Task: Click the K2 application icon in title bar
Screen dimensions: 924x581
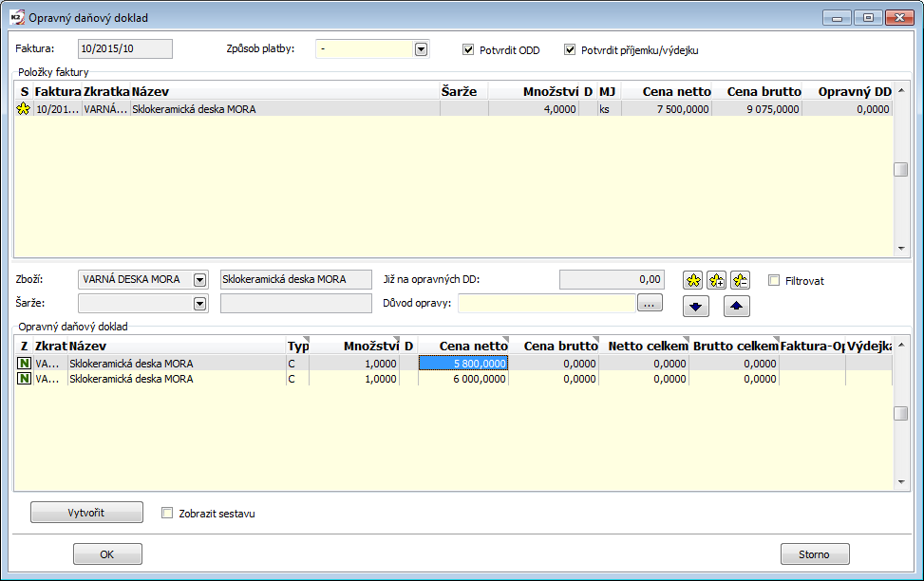Action: (17, 18)
